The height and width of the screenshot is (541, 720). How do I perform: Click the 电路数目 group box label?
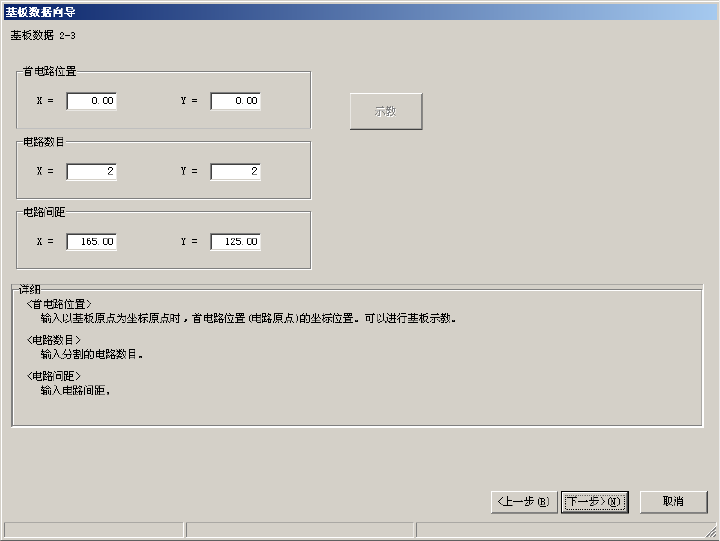[43, 142]
